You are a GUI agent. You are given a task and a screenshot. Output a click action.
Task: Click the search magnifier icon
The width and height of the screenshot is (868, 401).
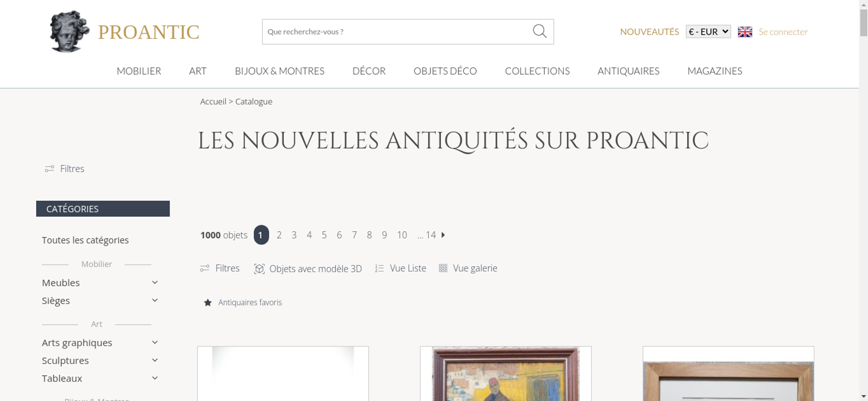pos(539,31)
